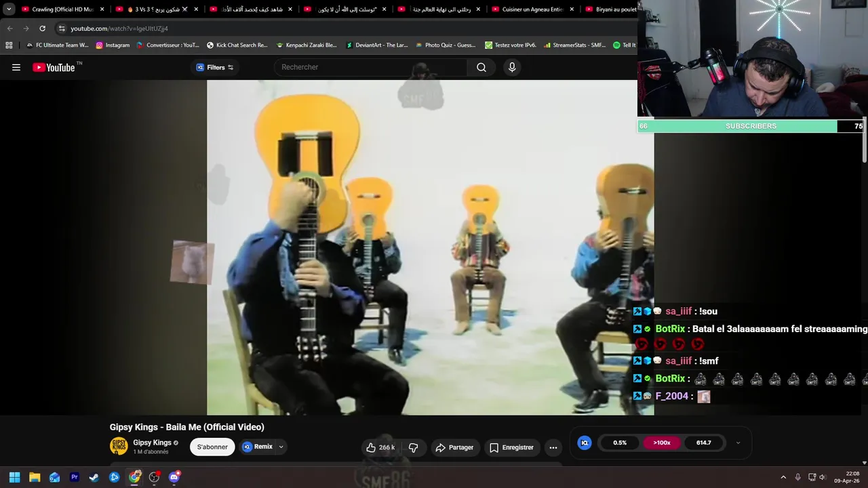868x488 pixels.
Task: Open the YouTube guide hamburger menu
Action: pos(16,67)
